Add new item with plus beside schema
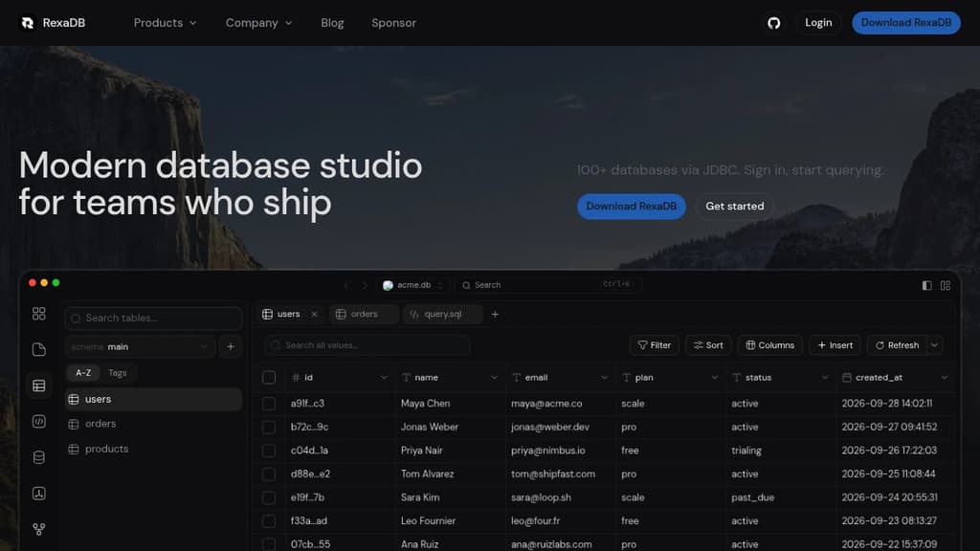The width and height of the screenshot is (980, 551). point(231,346)
